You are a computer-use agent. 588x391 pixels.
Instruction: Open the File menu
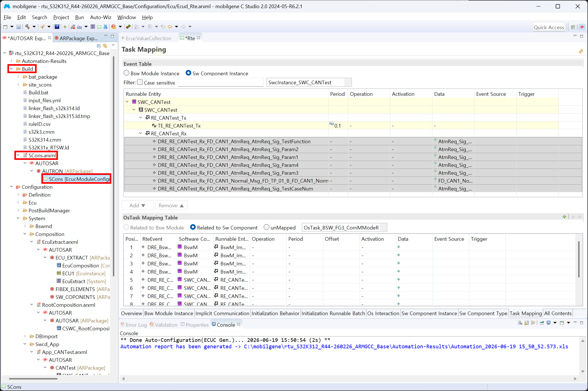click(7, 17)
